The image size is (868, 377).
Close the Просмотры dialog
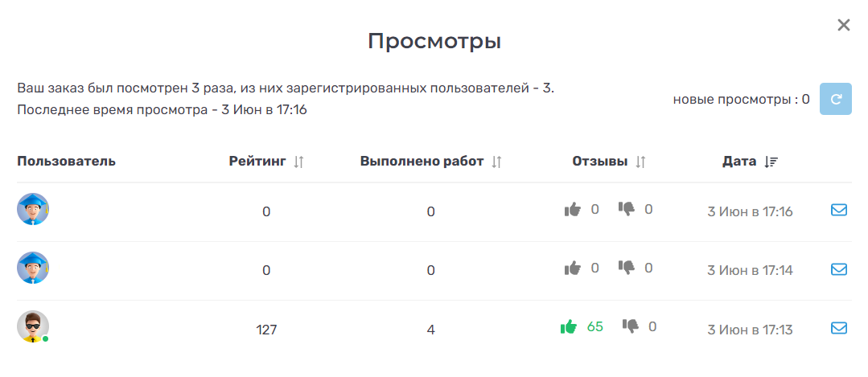point(843,25)
